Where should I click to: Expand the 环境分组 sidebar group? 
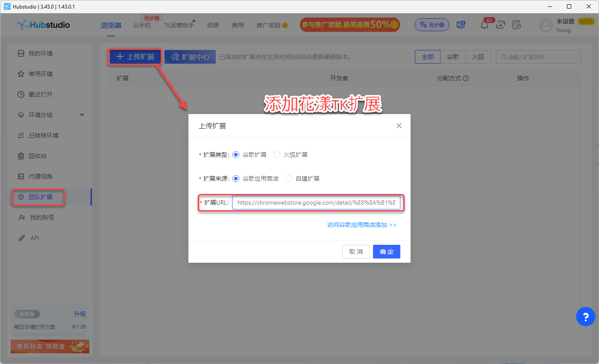[x=82, y=114]
